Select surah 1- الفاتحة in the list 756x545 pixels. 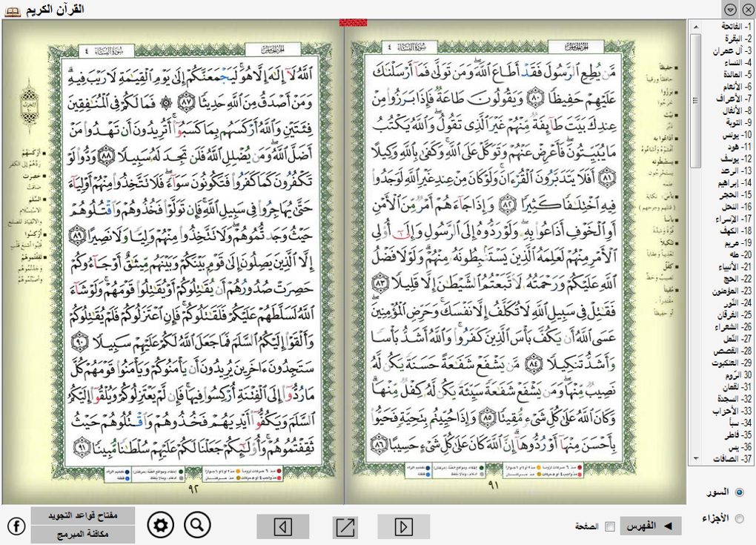736,26
